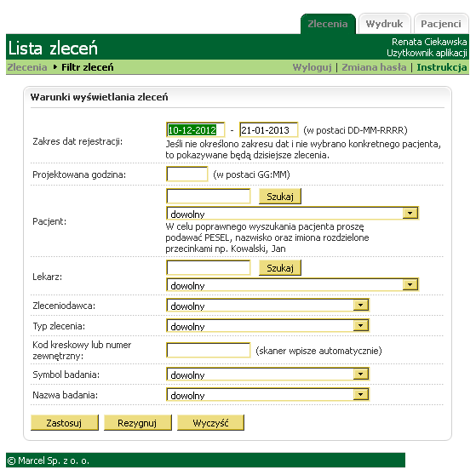476x469 pixels.
Task: Expand the Pacjent dowolny dropdown
Action: (x=292, y=214)
